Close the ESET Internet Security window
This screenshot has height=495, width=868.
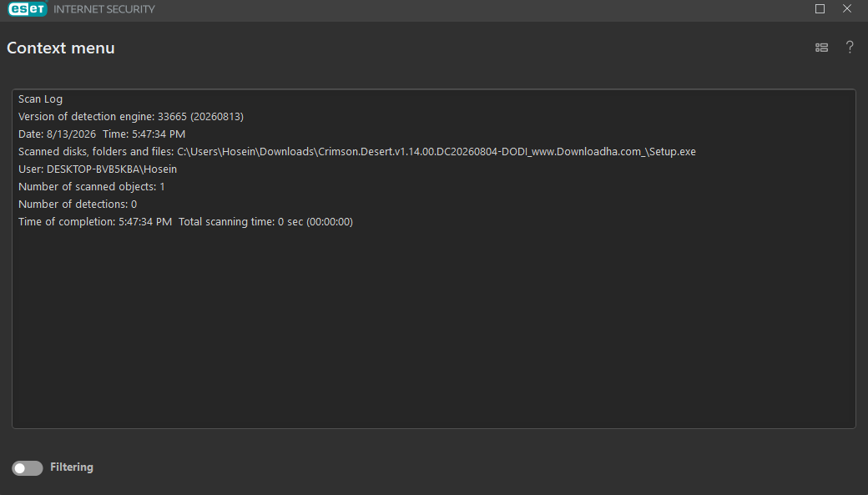click(x=847, y=8)
